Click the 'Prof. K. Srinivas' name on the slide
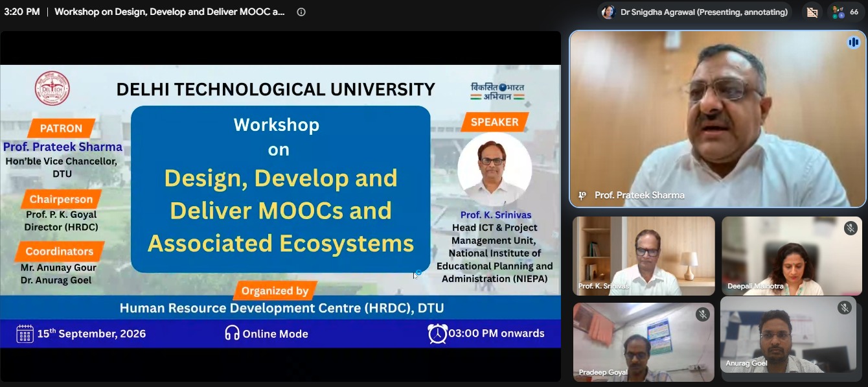This screenshot has height=387, width=868. [496, 215]
